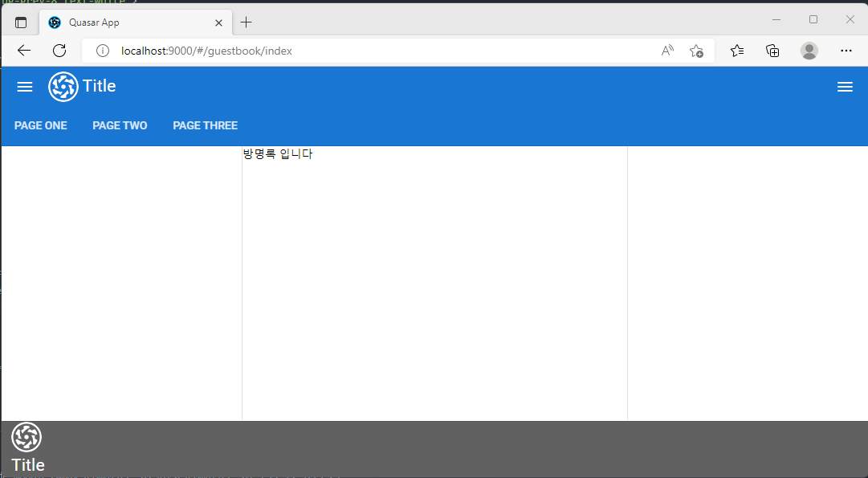
Task: Activate the Read aloud icon
Action: 667,51
